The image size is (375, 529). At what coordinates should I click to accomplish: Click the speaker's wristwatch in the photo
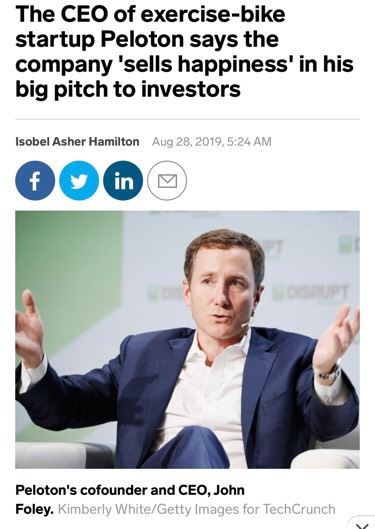click(x=327, y=374)
